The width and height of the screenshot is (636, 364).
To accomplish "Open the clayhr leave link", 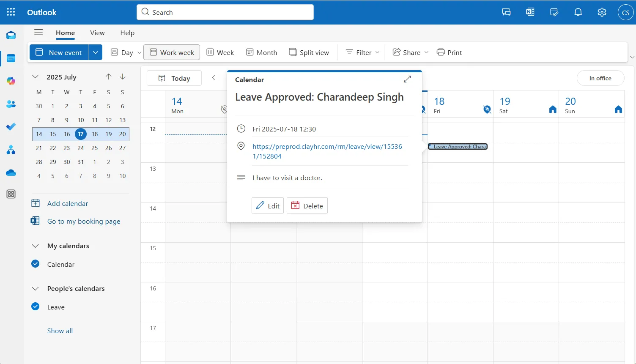I will tap(327, 151).
